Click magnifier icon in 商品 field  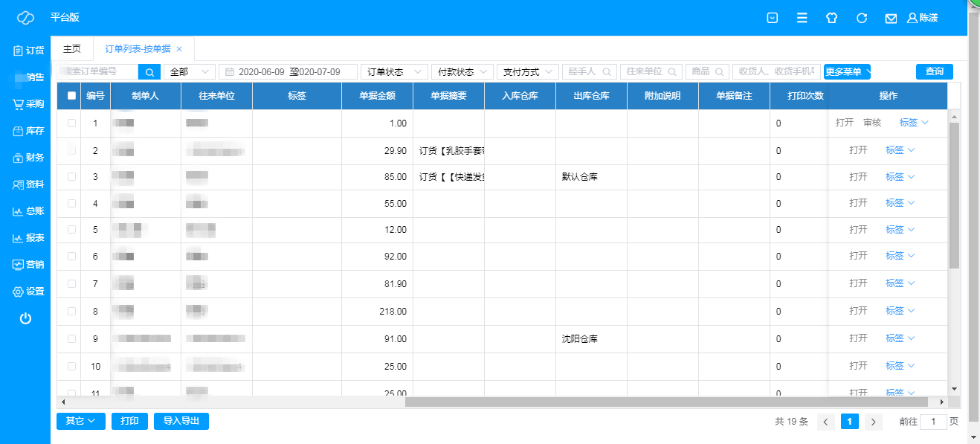(720, 72)
